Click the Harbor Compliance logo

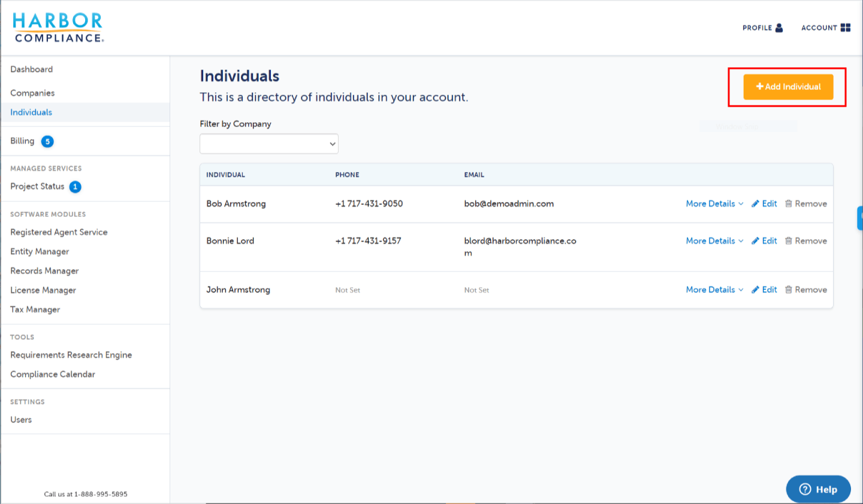[x=58, y=28]
